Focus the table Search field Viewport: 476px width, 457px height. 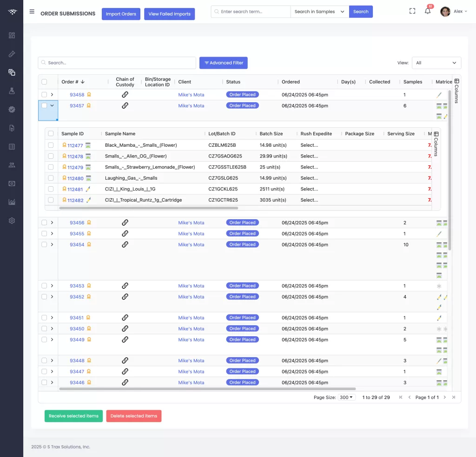(x=117, y=63)
